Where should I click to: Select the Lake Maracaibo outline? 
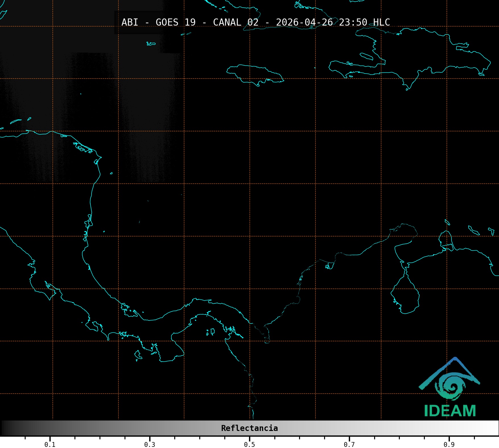pos(405,295)
